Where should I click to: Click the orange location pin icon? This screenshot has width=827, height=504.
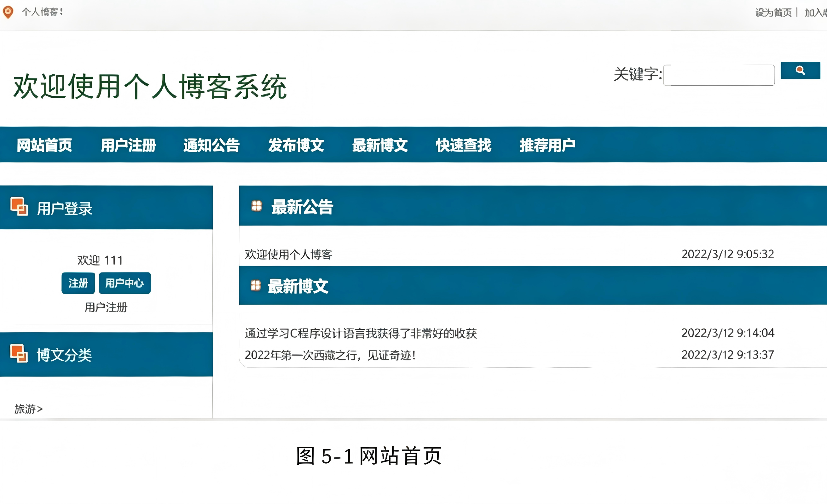pos(8,12)
